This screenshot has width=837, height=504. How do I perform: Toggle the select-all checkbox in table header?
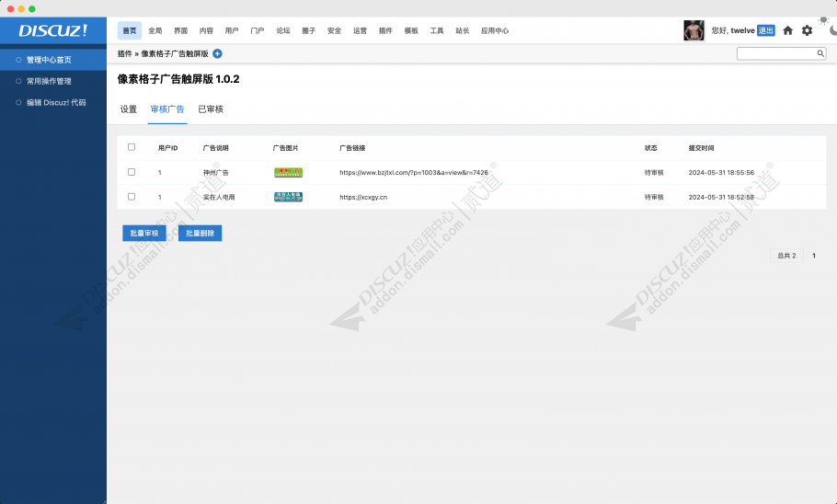pyautogui.click(x=132, y=147)
